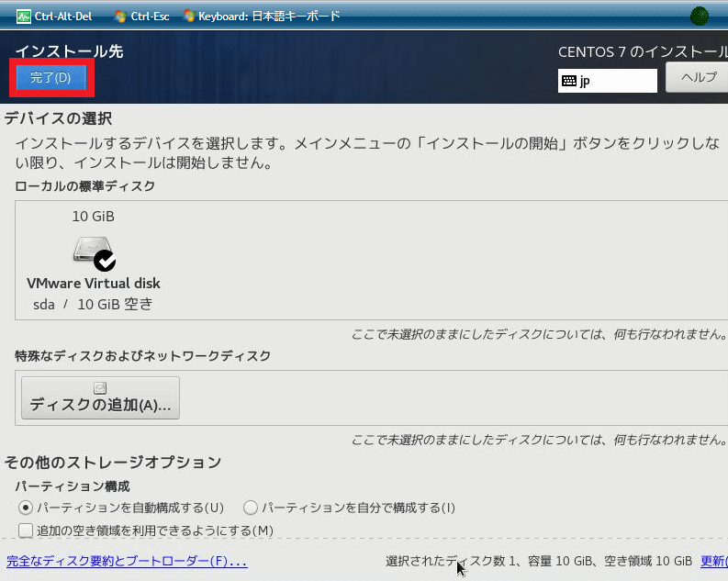Click the 更新 refresh link

pos(714,561)
